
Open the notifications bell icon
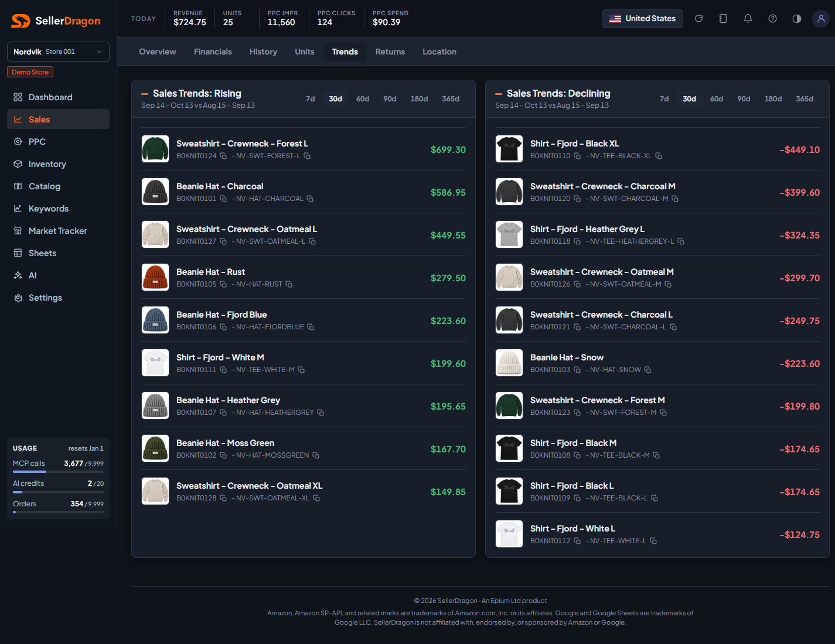tap(748, 19)
